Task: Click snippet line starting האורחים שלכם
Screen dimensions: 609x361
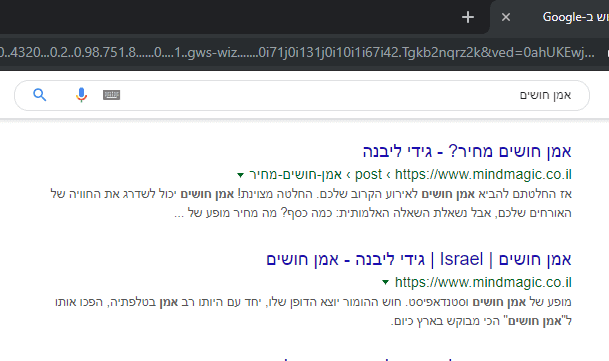Action: (373, 213)
